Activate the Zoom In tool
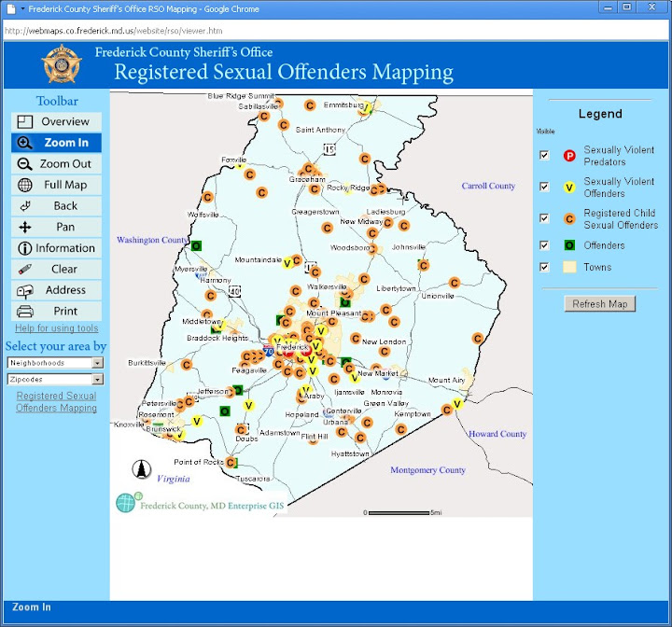Screen dimensions: 672x627 [56, 143]
